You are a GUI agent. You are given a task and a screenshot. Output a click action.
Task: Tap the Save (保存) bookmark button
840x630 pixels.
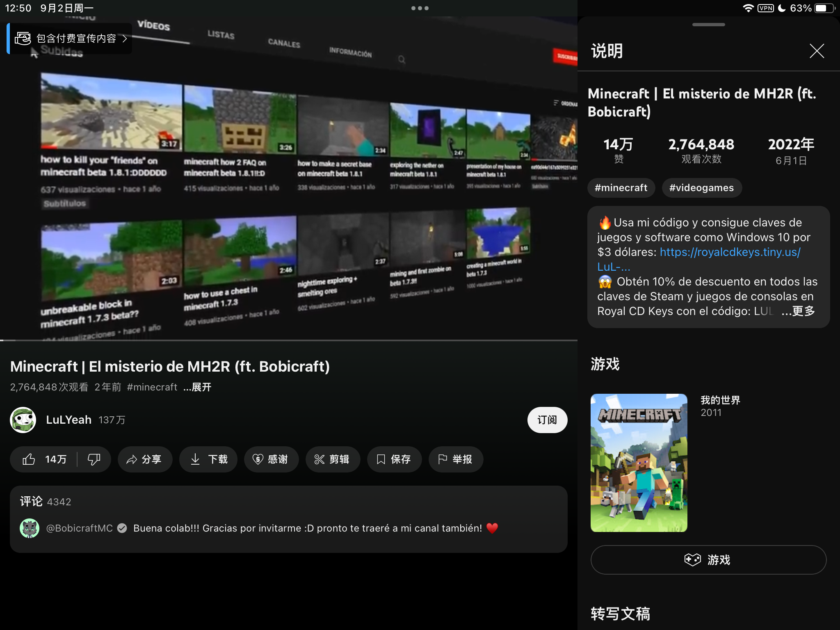pyautogui.click(x=394, y=459)
